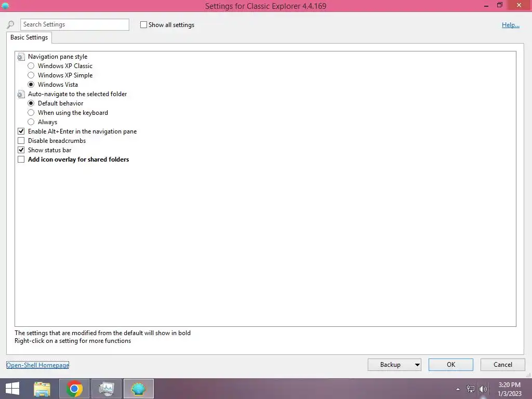The width and height of the screenshot is (532, 399).
Task: Select the Navigation pane style heading
Action: [58, 57]
